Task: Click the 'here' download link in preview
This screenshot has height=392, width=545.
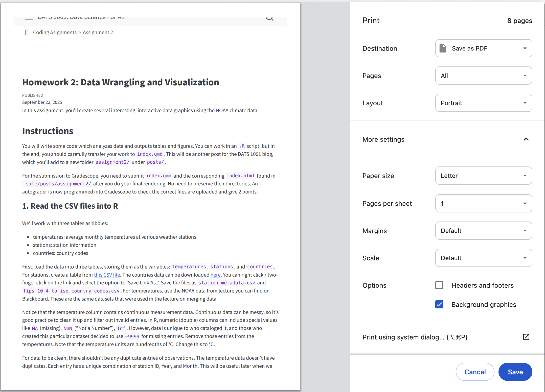Action: tap(215, 275)
